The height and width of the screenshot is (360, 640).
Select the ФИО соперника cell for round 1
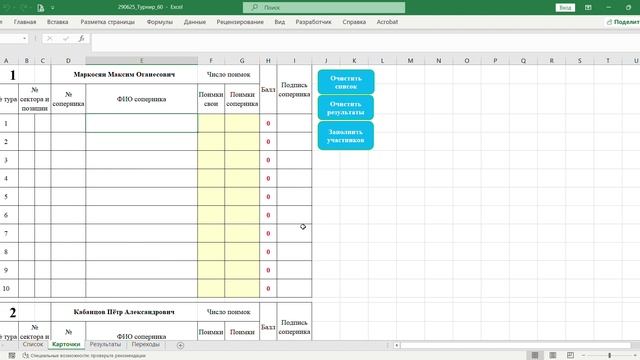click(142, 123)
